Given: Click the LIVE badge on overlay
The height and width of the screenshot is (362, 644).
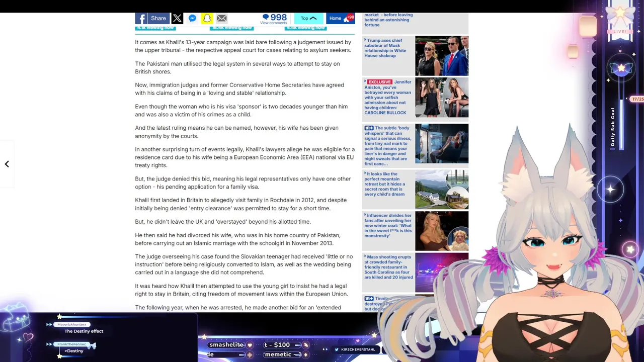Looking at the screenshot, I should [x=620, y=31].
